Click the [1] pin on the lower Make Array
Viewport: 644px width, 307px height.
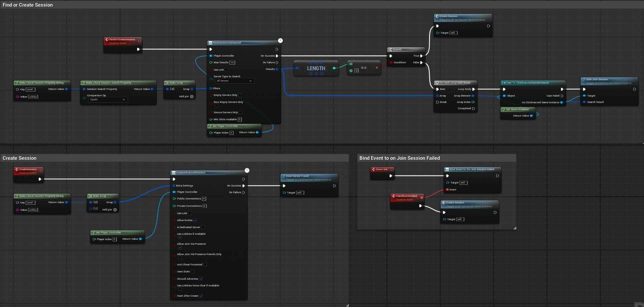point(91,209)
